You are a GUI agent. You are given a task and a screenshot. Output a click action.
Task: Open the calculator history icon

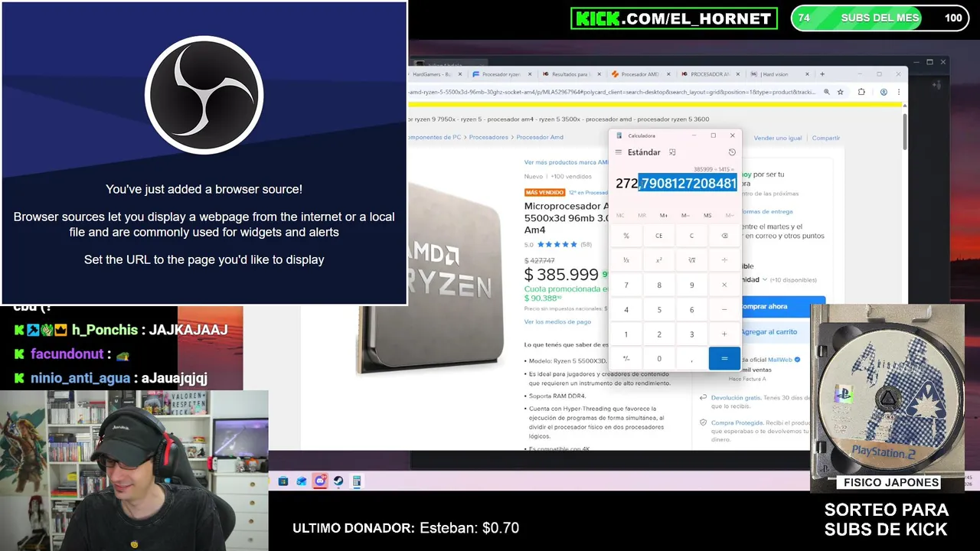point(732,152)
